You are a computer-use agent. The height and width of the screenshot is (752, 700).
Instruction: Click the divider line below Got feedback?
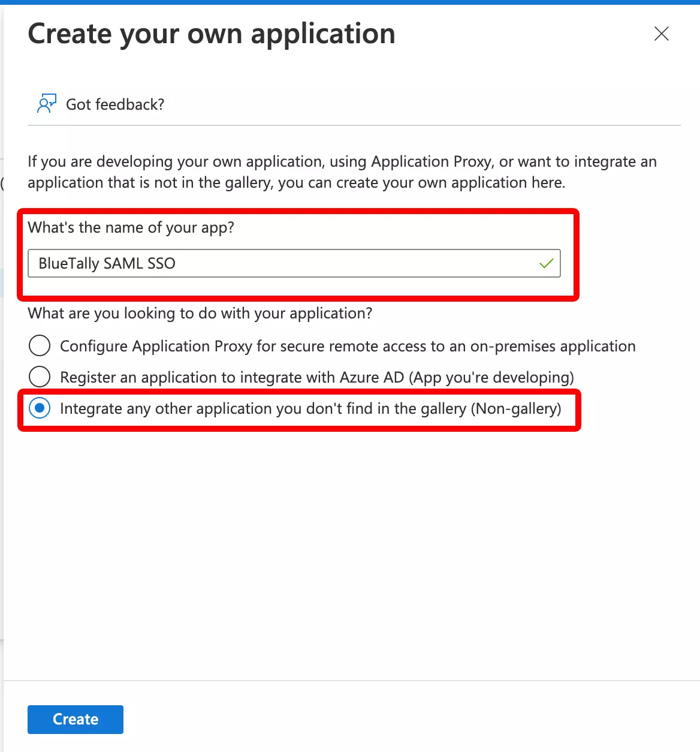click(354, 125)
